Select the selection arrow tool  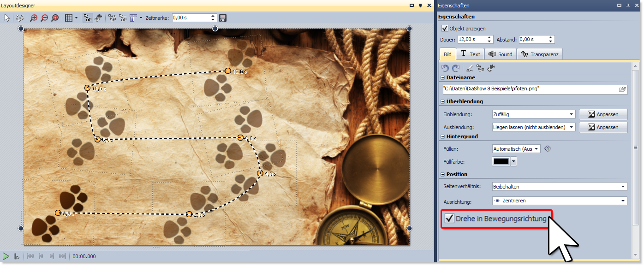tap(6, 18)
